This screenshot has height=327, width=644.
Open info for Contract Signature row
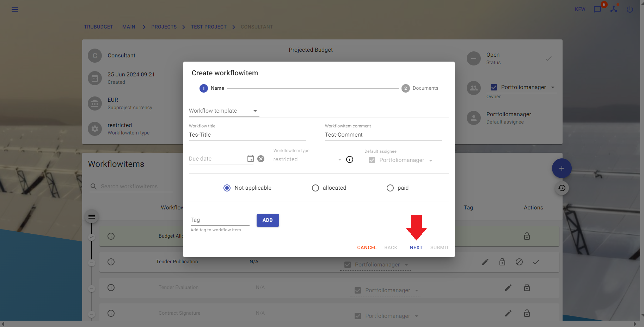111,313
